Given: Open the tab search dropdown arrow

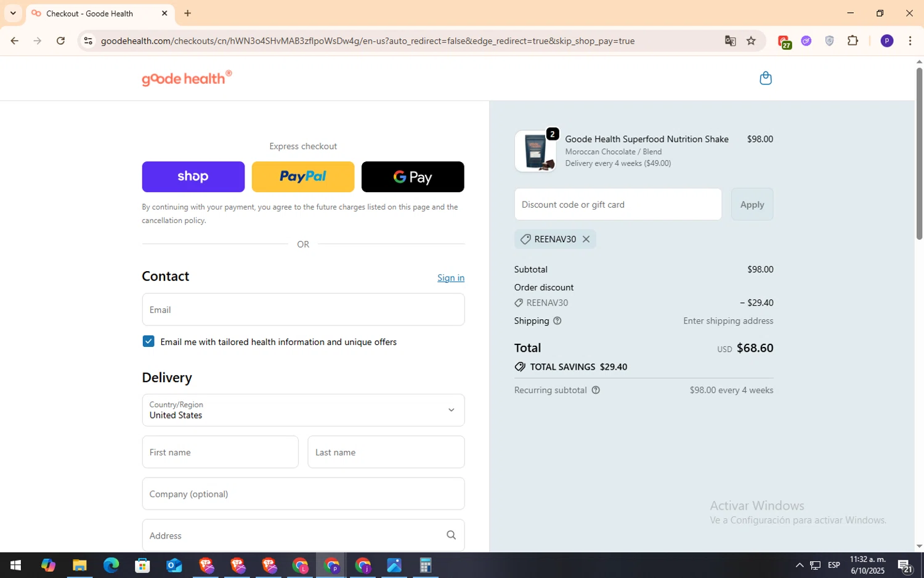Looking at the screenshot, I should pyautogui.click(x=13, y=13).
